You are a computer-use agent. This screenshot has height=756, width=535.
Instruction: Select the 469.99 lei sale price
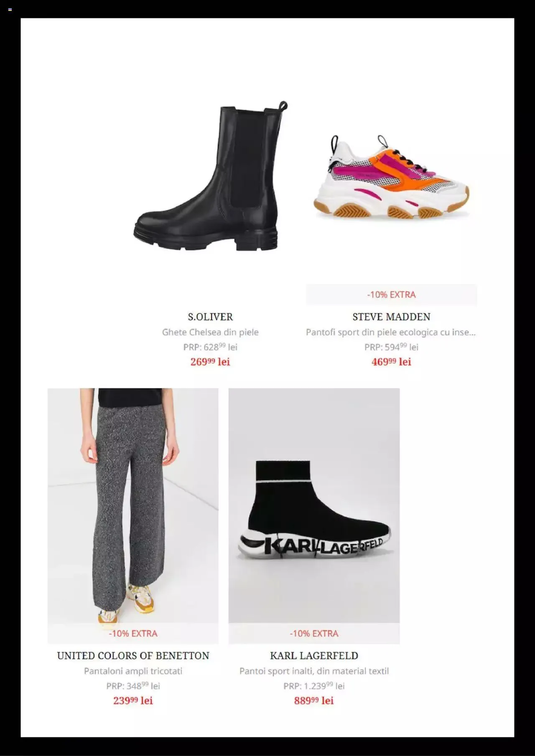[x=391, y=362]
